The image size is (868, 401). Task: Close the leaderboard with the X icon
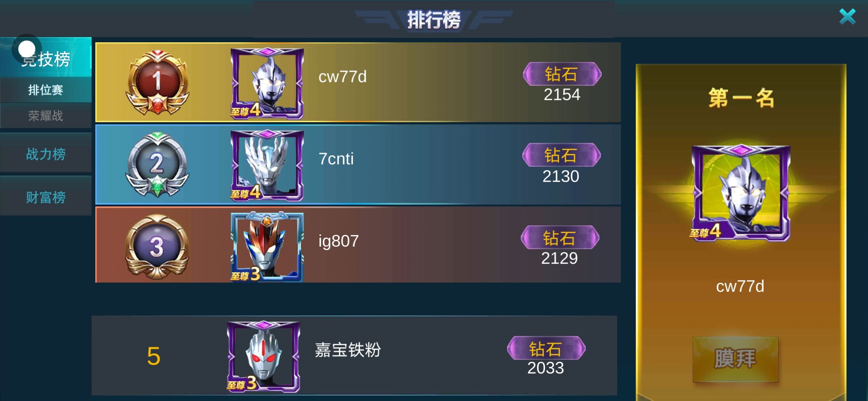[847, 17]
